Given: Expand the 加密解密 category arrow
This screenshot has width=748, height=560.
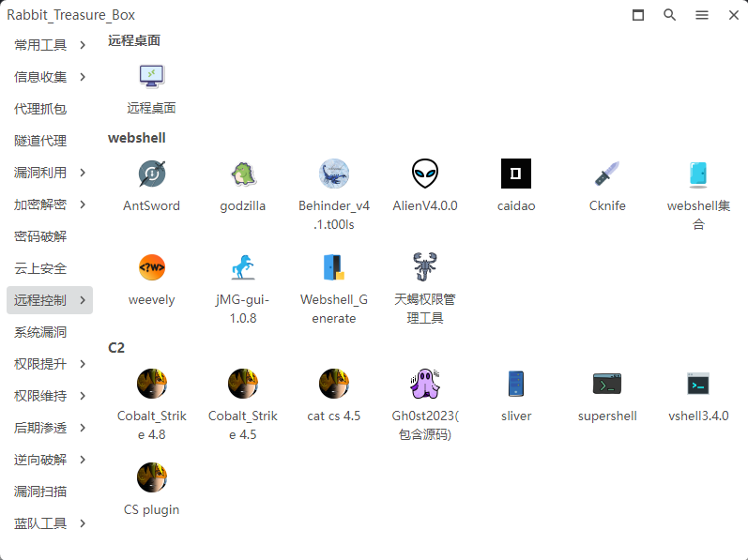Looking at the screenshot, I should pos(83,204).
